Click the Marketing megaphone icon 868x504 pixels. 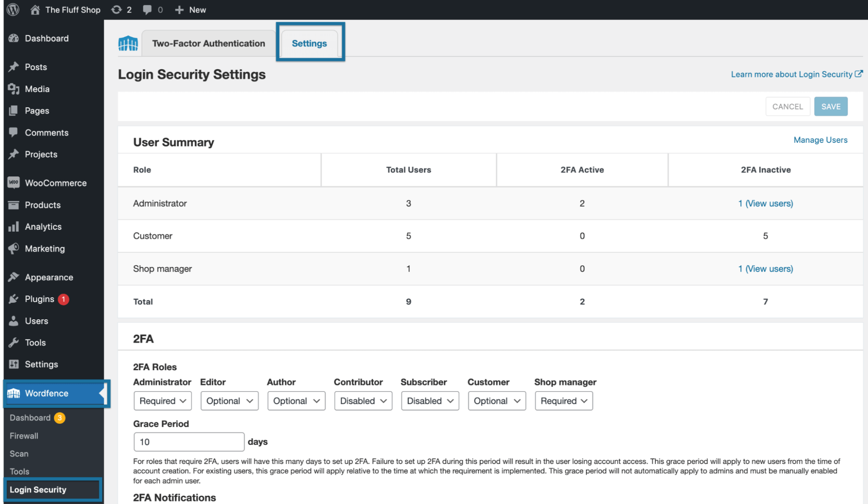click(13, 249)
